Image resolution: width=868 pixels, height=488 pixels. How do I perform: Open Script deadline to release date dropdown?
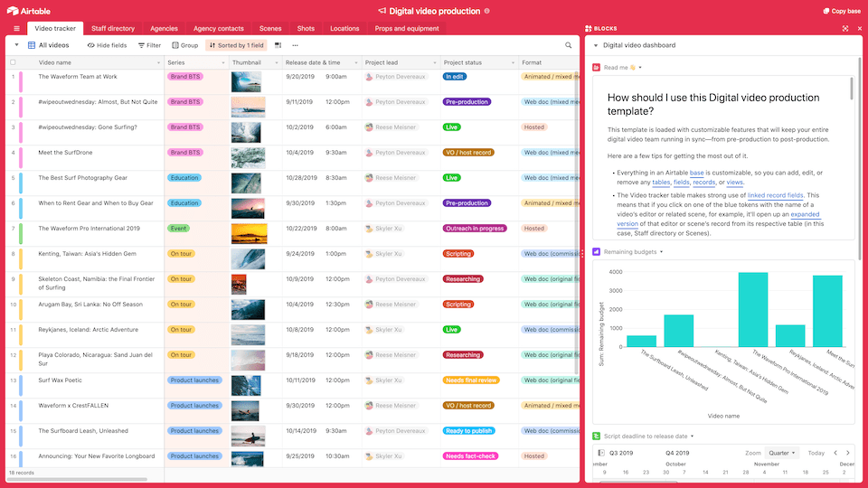[x=692, y=436]
